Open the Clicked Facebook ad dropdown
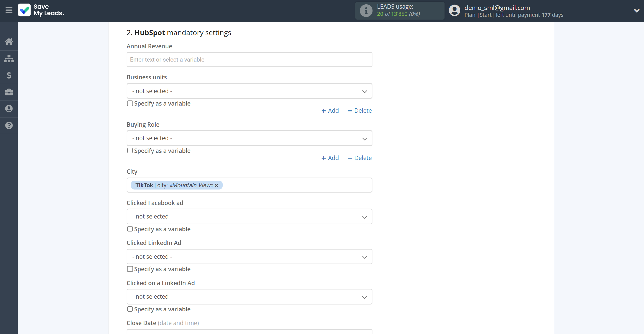Image resolution: width=644 pixels, height=334 pixels. pos(249,216)
